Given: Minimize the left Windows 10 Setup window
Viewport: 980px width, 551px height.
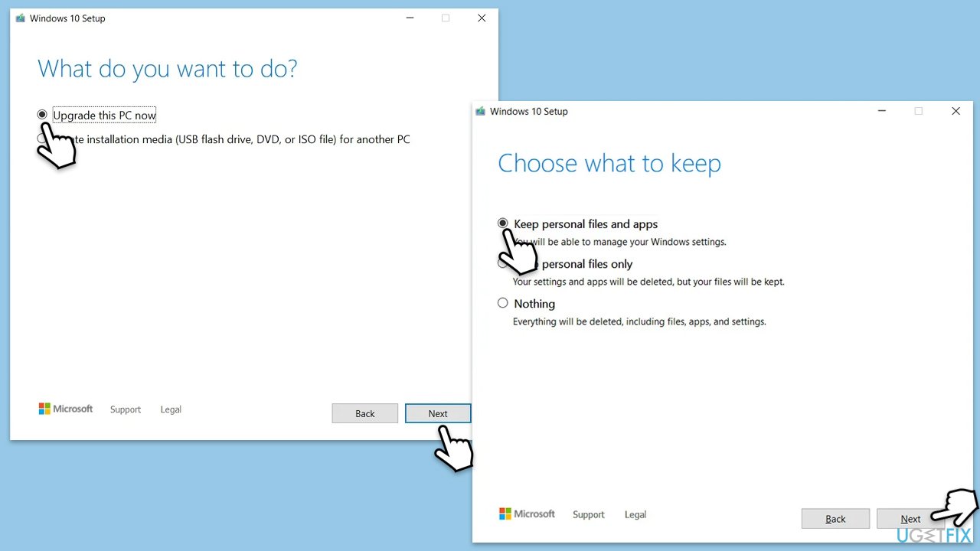Looking at the screenshot, I should [x=409, y=18].
